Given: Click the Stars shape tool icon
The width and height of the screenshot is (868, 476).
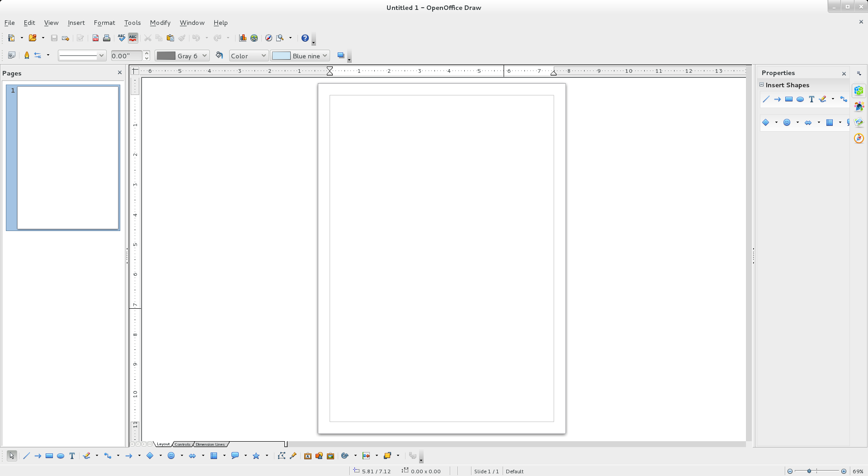Looking at the screenshot, I should tap(256, 456).
